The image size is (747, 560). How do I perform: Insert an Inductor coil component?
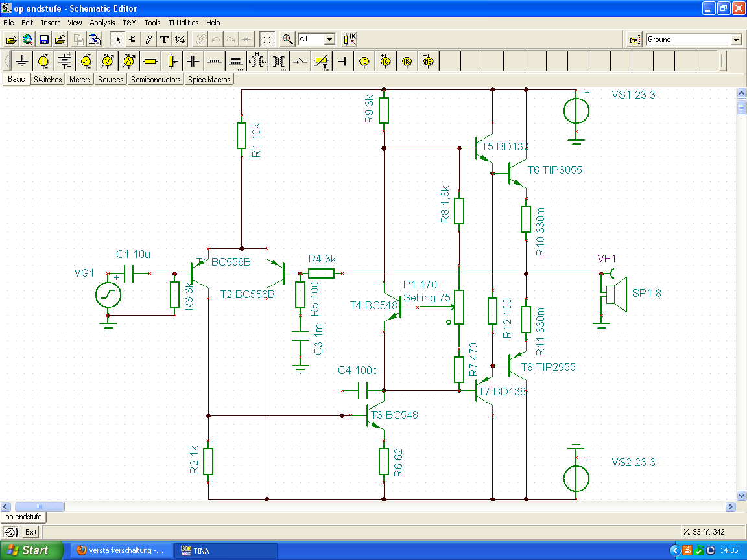coord(215,62)
